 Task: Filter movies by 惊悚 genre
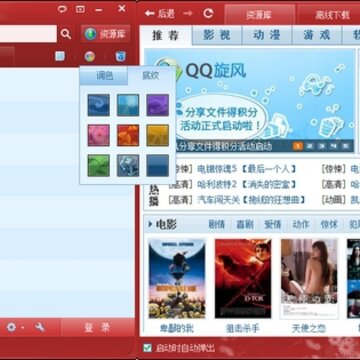coord(329,224)
